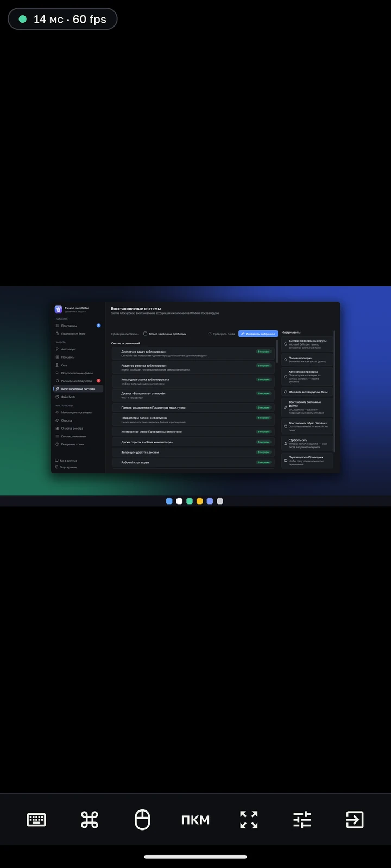Select the mouse mode icon
Image resolution: width=391 pixels, height=868 pixels.
[x=142, y=820]
